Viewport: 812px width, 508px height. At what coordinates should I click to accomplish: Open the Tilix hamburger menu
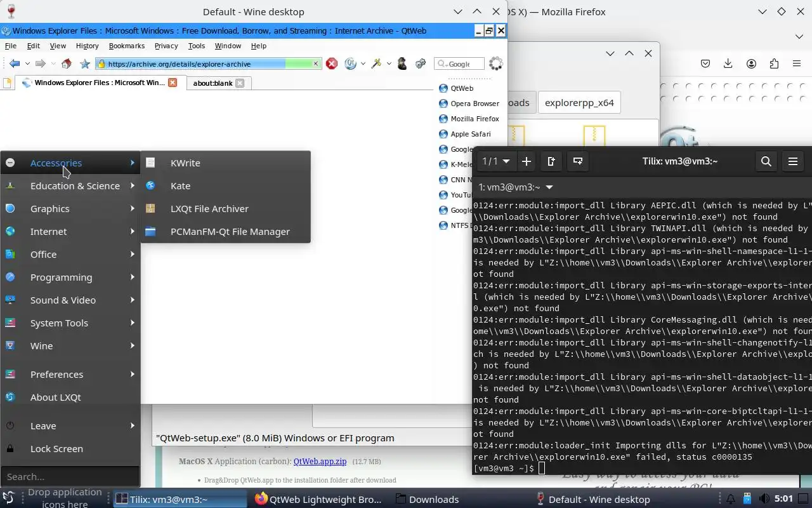click(x=793, y=161)
